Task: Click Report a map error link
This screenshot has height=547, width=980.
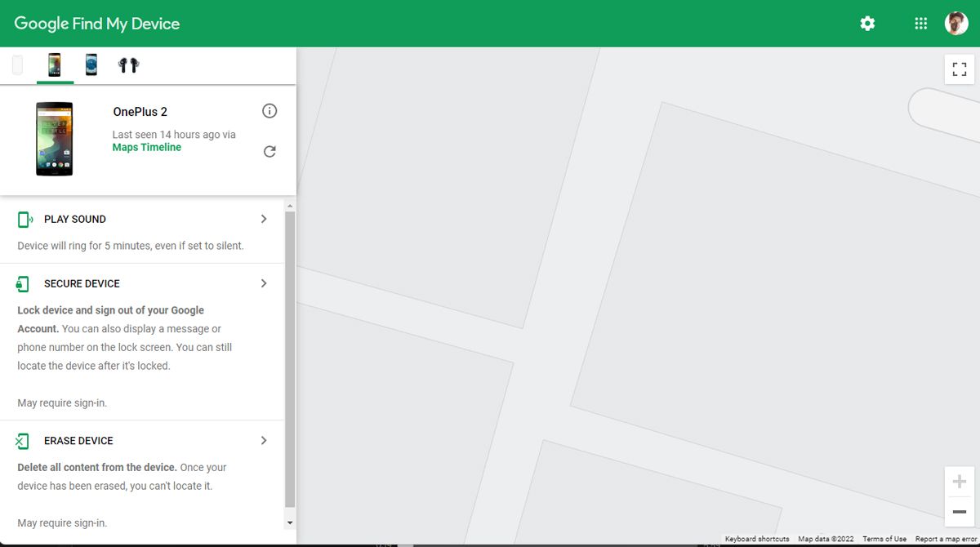Action: (x=947, y=539)
